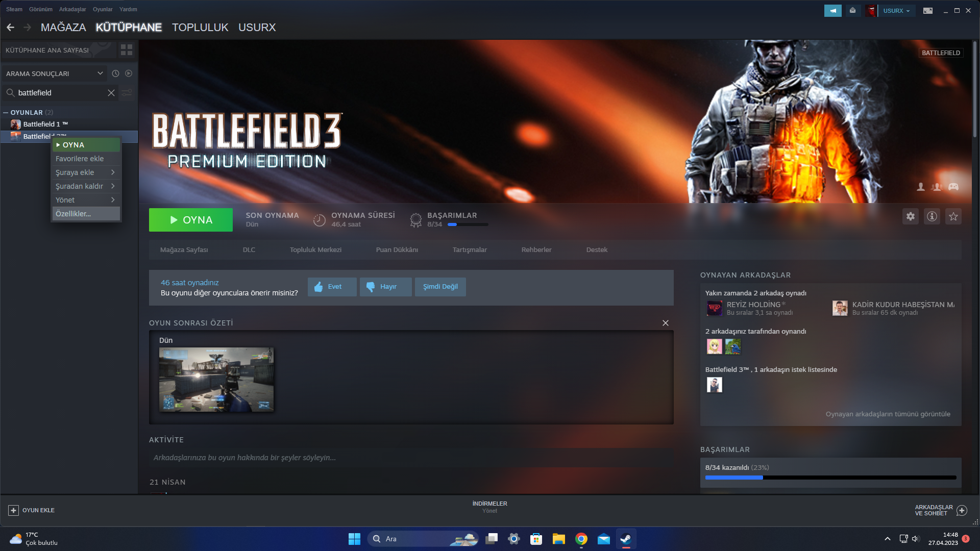Click the multiplayer feature icon
Screen dimensions: 980x551
[937, 187]
